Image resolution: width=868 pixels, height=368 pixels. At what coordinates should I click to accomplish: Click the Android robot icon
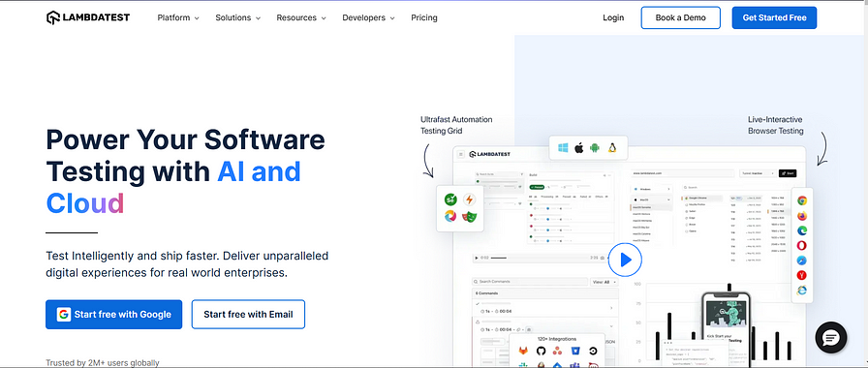click(x=595, y=148)
